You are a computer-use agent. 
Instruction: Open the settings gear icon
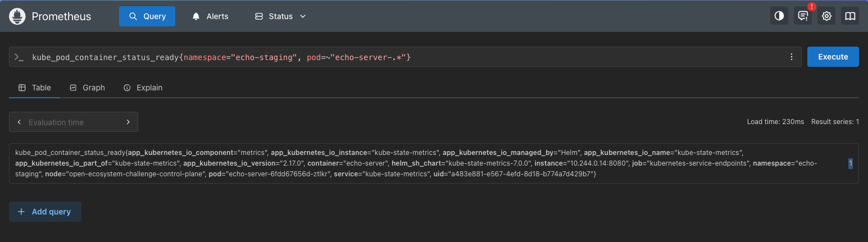pos(826,16)
